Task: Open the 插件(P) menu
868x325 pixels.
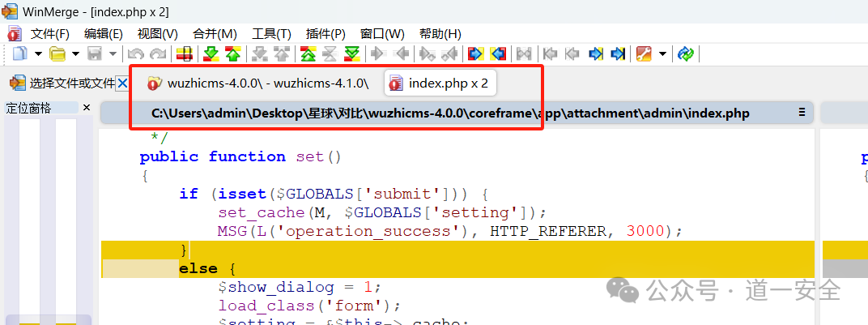Action: click(x=325, y=34)
